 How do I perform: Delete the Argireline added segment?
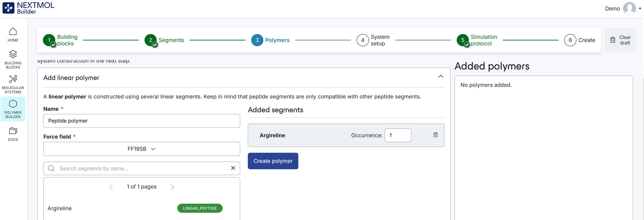pos(435,135)
